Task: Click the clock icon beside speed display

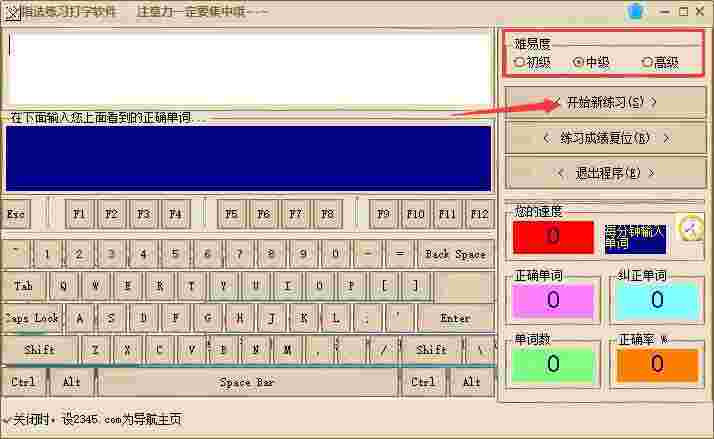Action: [690, 227]
